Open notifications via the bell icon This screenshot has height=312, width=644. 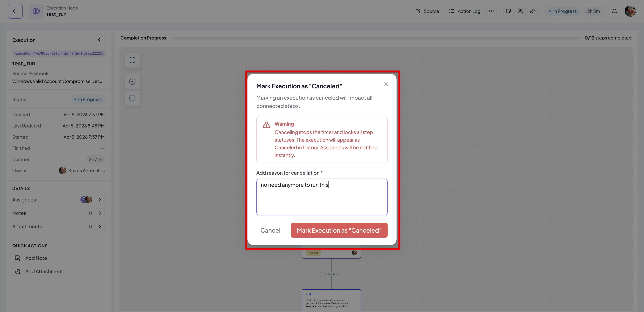(x=615, y=11)
